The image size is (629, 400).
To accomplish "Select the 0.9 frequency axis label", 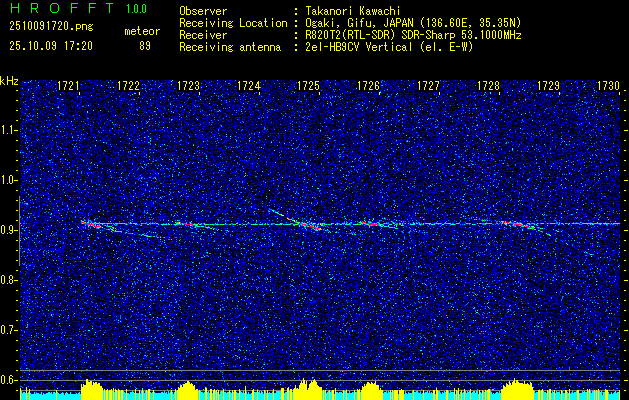I will [10, 230].
